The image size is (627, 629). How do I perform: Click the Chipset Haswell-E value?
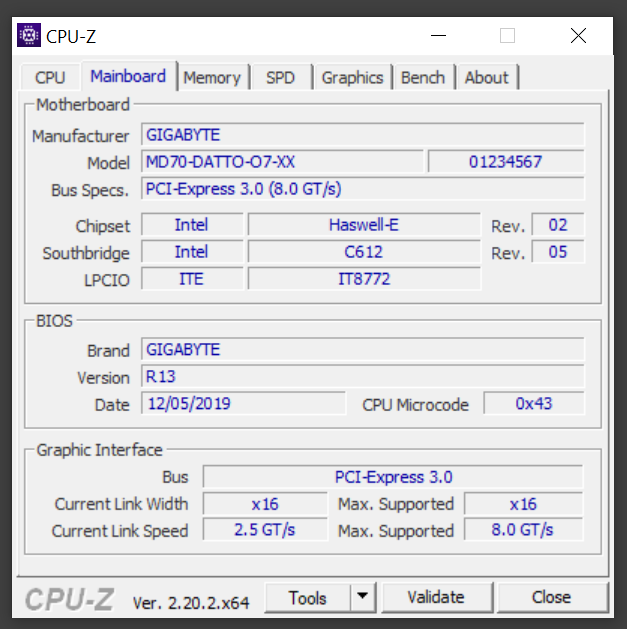[x=364, y=225]
